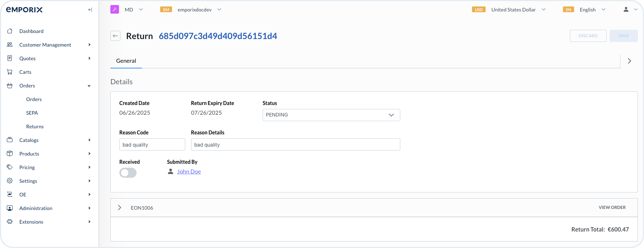Click the Pricing tag icon
Viewport: 644px width, 248px height.
[x=10, y=167]
